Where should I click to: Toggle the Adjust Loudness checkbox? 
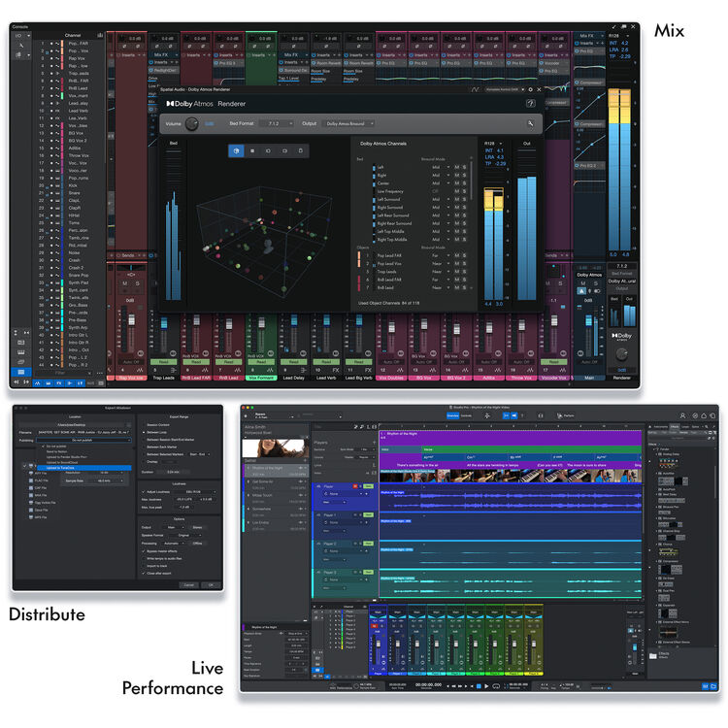144,492
